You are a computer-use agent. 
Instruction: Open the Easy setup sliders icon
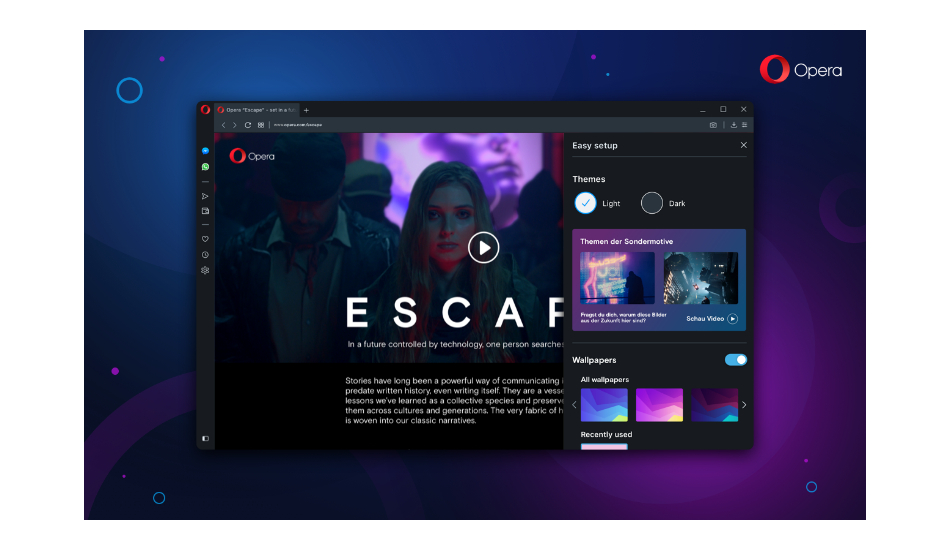click(x=745, y=125)
